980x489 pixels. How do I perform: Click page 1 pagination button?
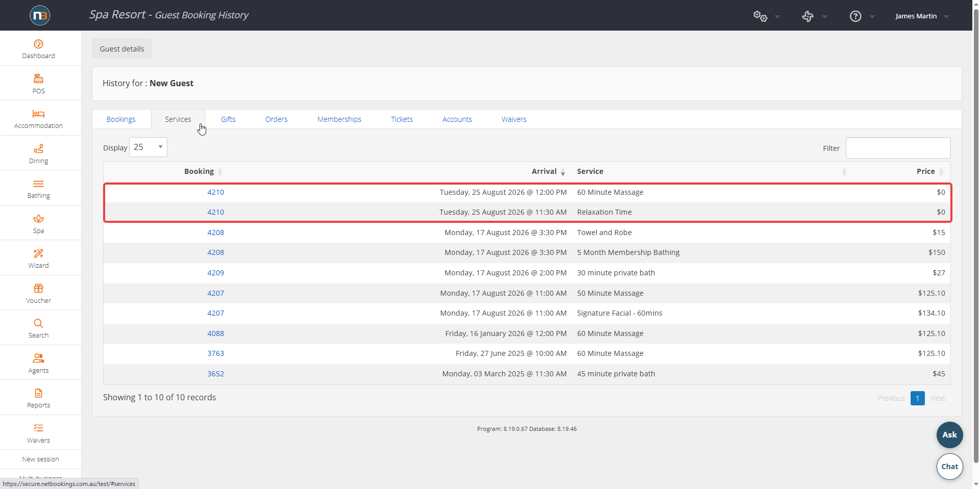[917, 398]
